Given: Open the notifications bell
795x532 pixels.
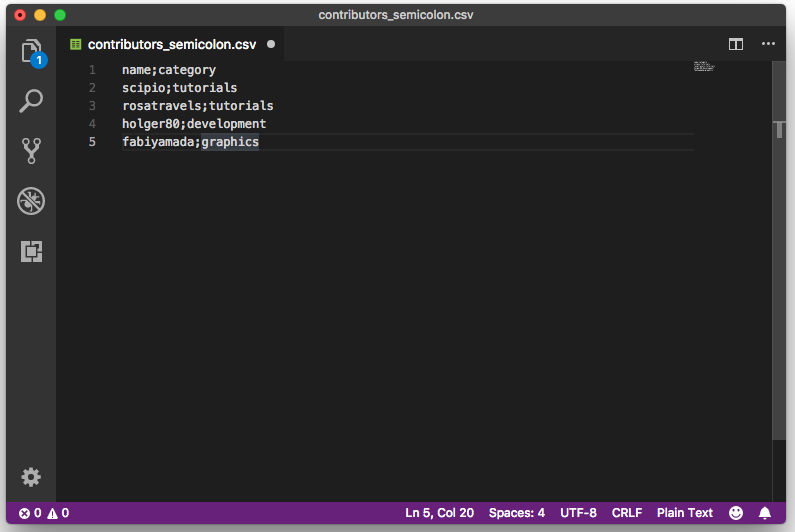Looking at the screenshot, I should click(x=765, y=513).
